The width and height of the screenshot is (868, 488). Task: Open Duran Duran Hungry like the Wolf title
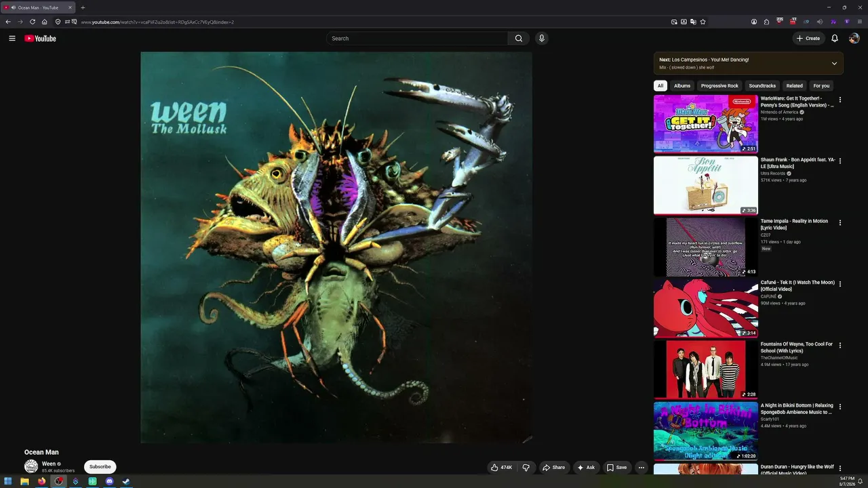(x=797, y=470)
